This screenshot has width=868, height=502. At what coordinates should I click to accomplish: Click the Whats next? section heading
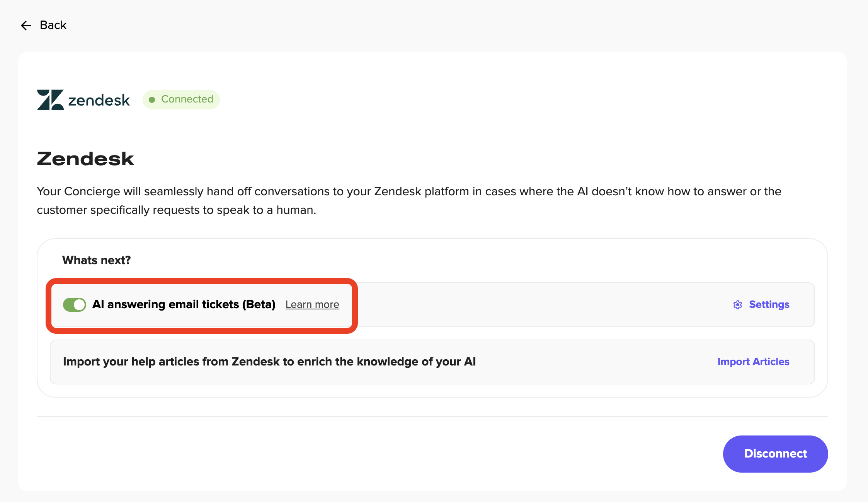(x=97, y=260)
